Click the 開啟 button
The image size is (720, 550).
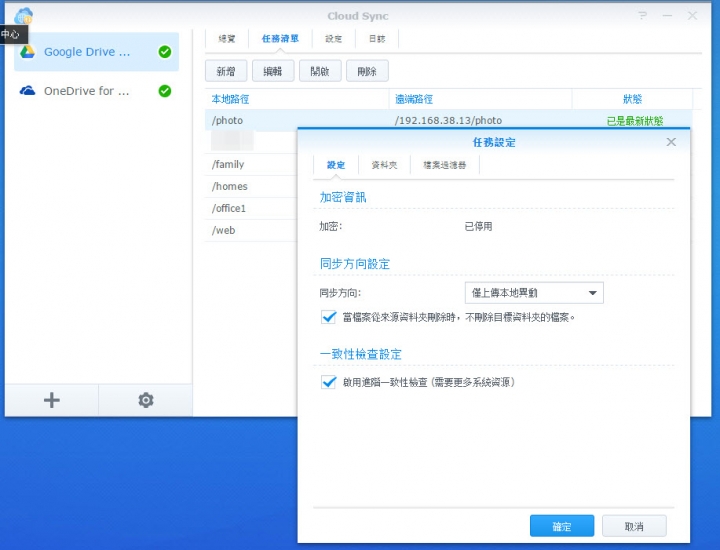(320, 71)
